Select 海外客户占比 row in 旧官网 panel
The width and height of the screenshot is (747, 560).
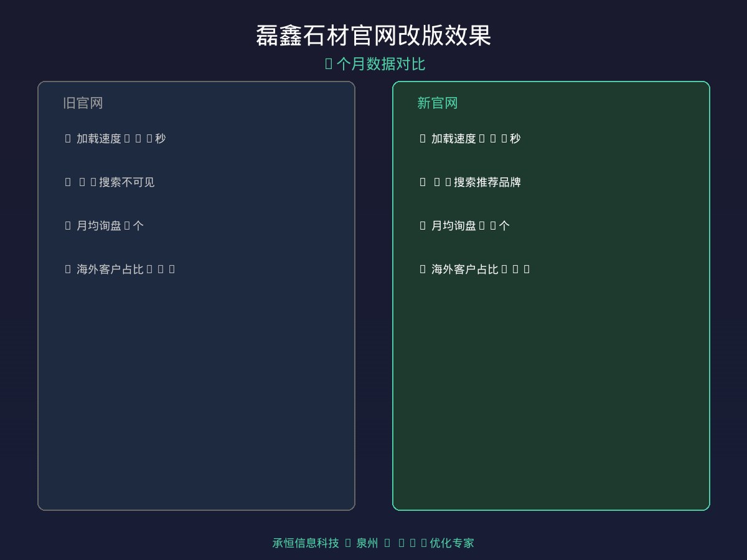tap(120, 269)
